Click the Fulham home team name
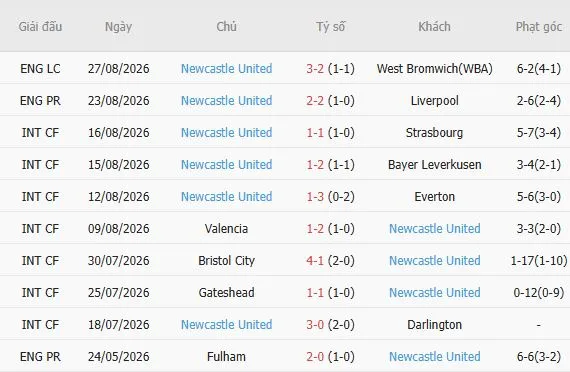 226,356
